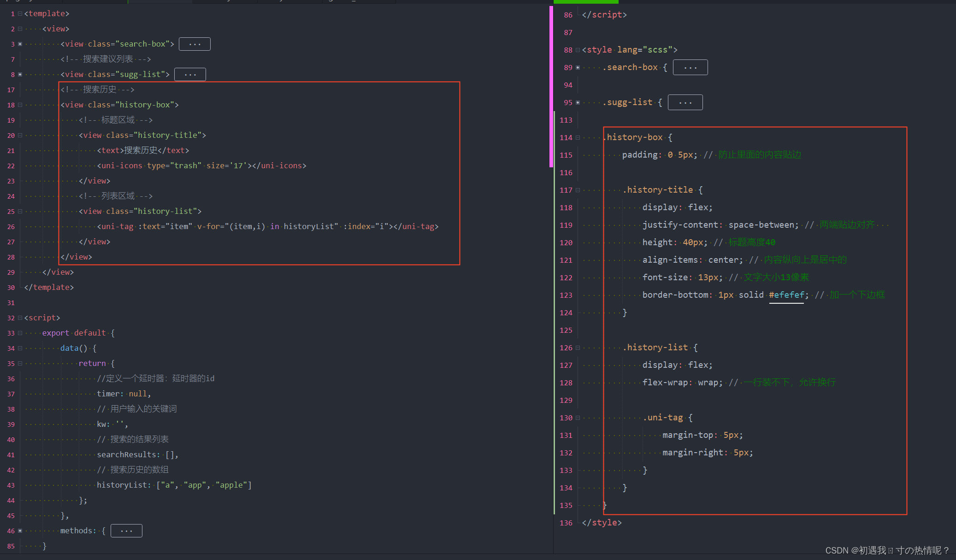Viewport: 956px width, 560px height.
Task: Collapse the history-list view at line 25
Action: [20, 212]
